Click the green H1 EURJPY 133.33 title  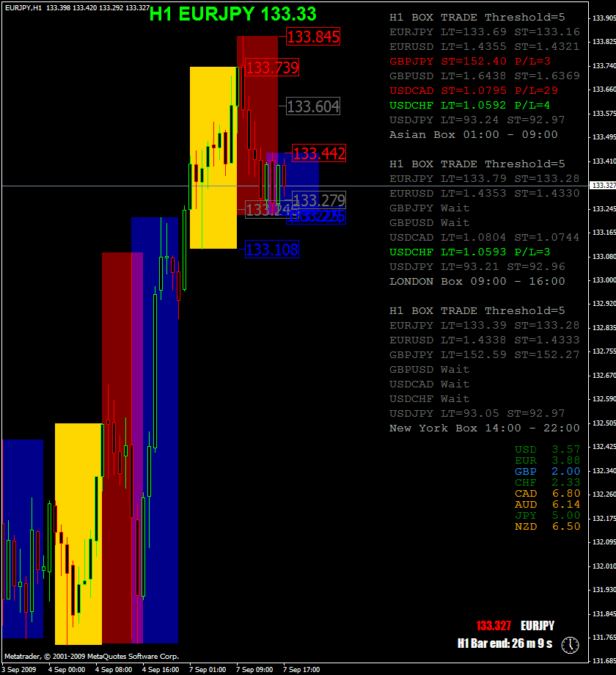[232, 14]
